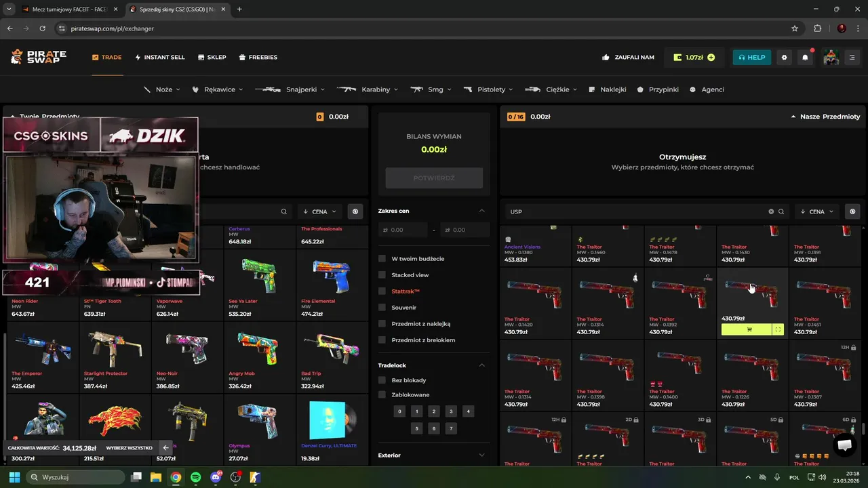Expand the Snajperki category dropdown
This screenshot has width=868, height=488.
click(290, 89)
